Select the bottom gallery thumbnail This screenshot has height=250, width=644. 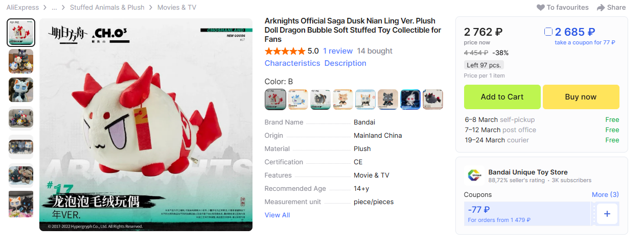pyautogui.click(x=21, y=204)
